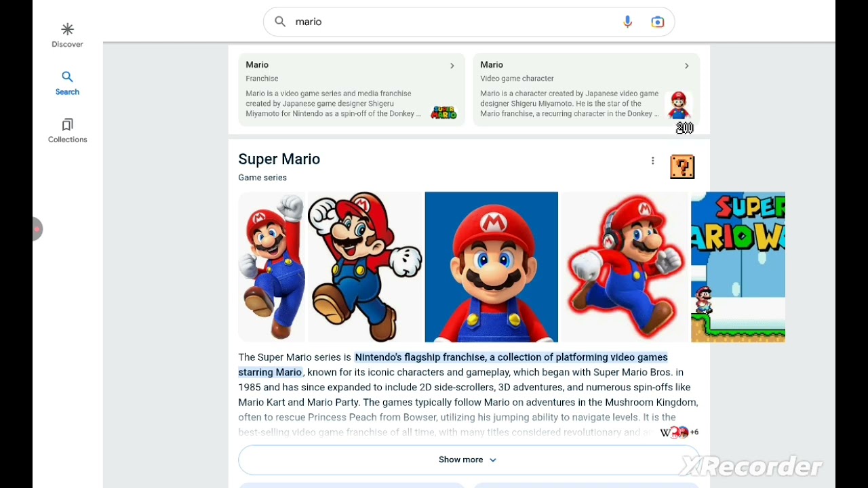Click the source icons with +6 label
The image size is (868, 488).
click(x=679, y=432)
